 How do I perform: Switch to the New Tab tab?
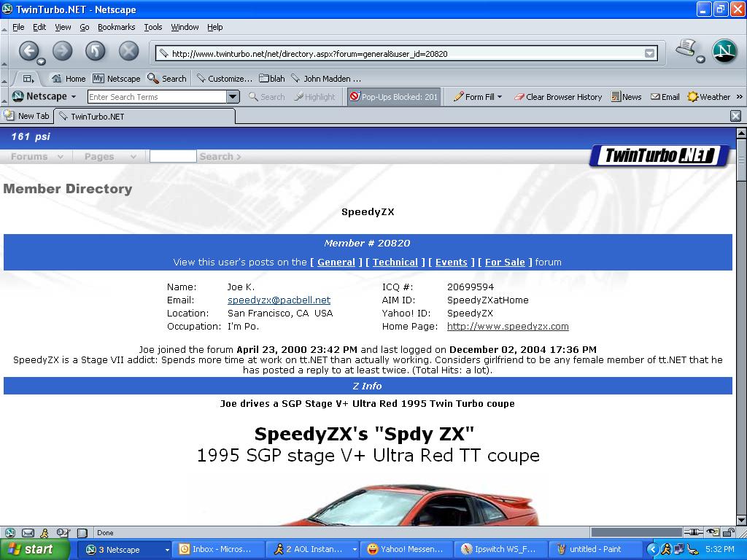pyautogui.click(x=27, y=116)
